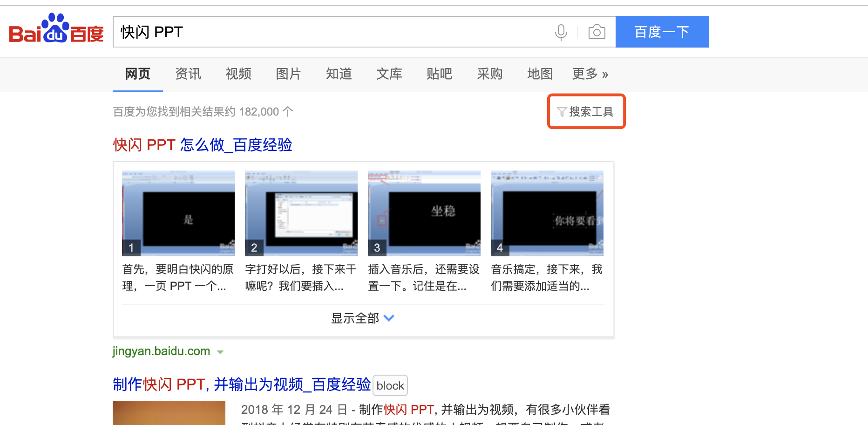Click the block label button
868x425 pixels.
point(390,385)
